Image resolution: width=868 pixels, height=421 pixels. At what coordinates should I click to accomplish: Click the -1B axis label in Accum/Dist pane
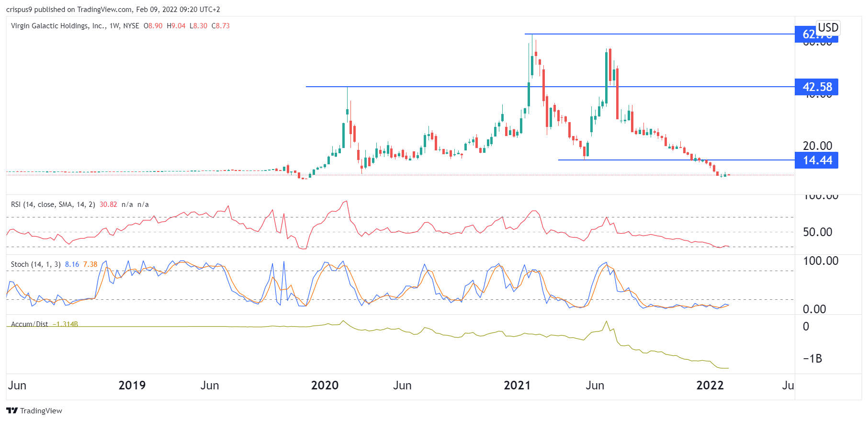(812, 359)
